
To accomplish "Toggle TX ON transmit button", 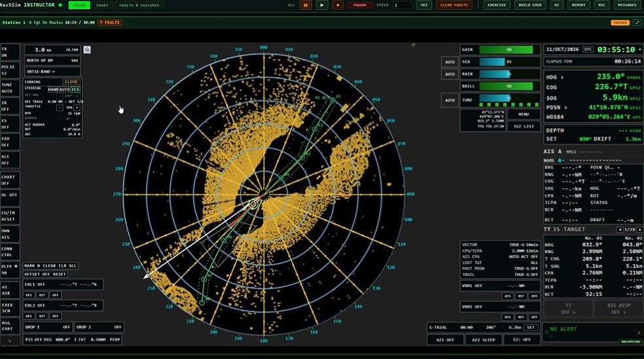I will tap(10, 52).
